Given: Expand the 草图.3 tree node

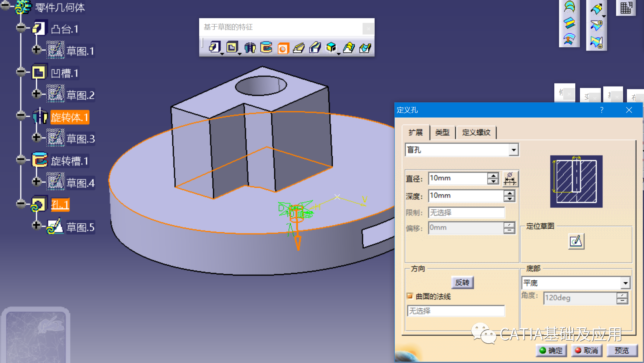Looking at the screenshot, I should coord(36,138).
